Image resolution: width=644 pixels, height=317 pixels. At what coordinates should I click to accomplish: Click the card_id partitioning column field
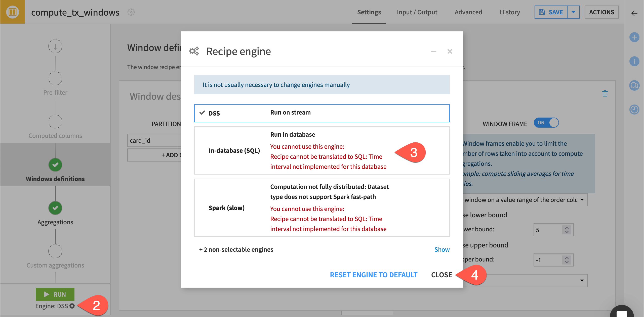pos(154,141)
